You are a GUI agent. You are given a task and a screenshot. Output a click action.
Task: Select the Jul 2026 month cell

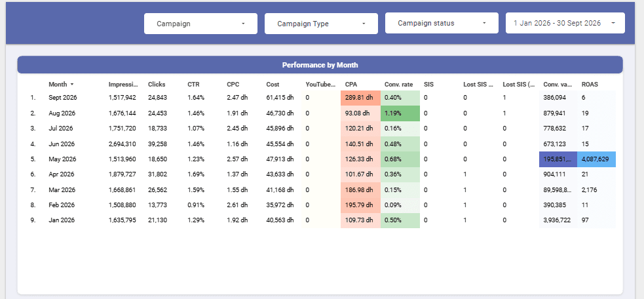click(60, 129)
